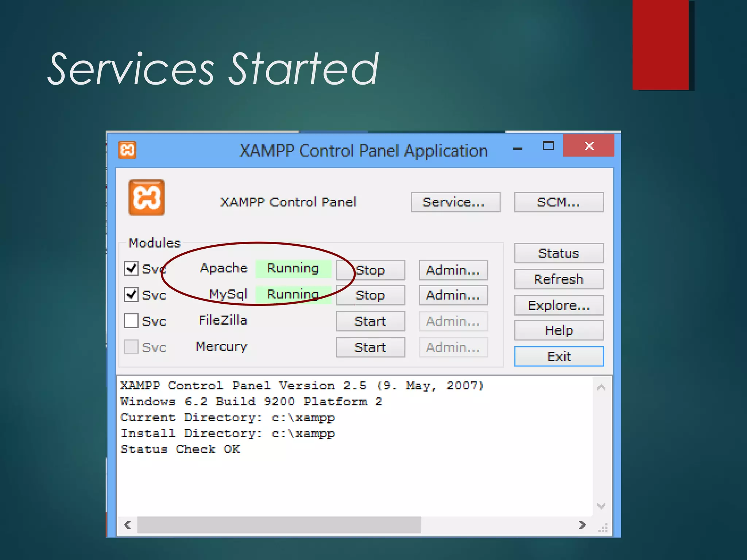747x560 pixels.
Task: Click the FileZilla module name
Action: [223, 320]
